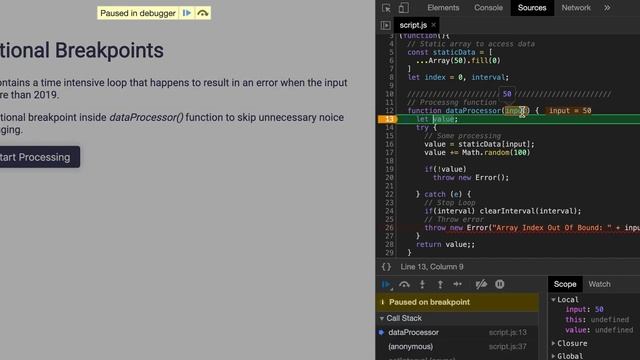Set breakpoint on line number 20

pos(389,178)
